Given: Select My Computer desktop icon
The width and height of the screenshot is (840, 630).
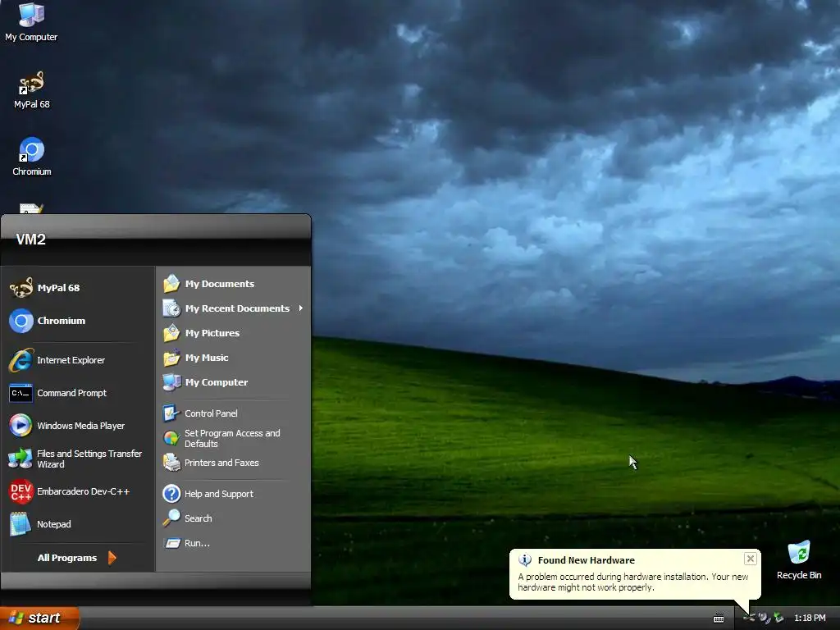Looking at the screenshot, I should tap(31, 22).
